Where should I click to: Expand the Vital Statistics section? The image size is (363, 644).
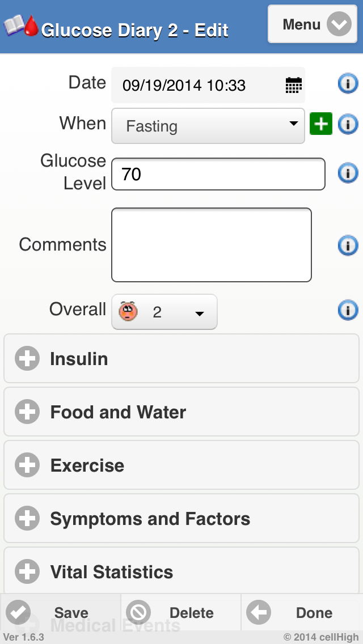(181, 571)
